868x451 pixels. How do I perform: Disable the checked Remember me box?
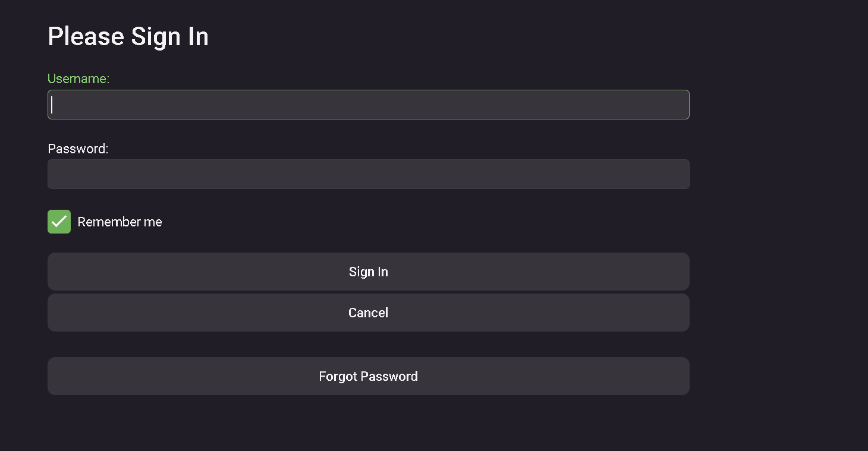(x=59, y=222)
